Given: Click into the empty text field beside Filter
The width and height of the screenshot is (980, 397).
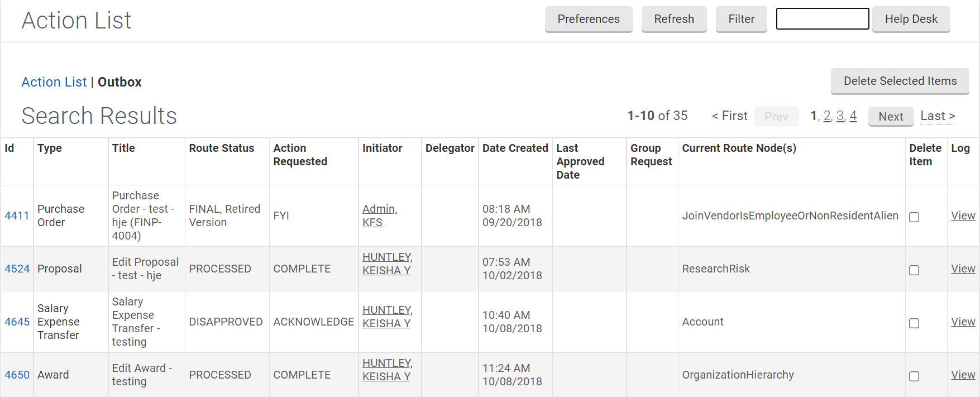Looking at the screenshot, I should (822, 19).
